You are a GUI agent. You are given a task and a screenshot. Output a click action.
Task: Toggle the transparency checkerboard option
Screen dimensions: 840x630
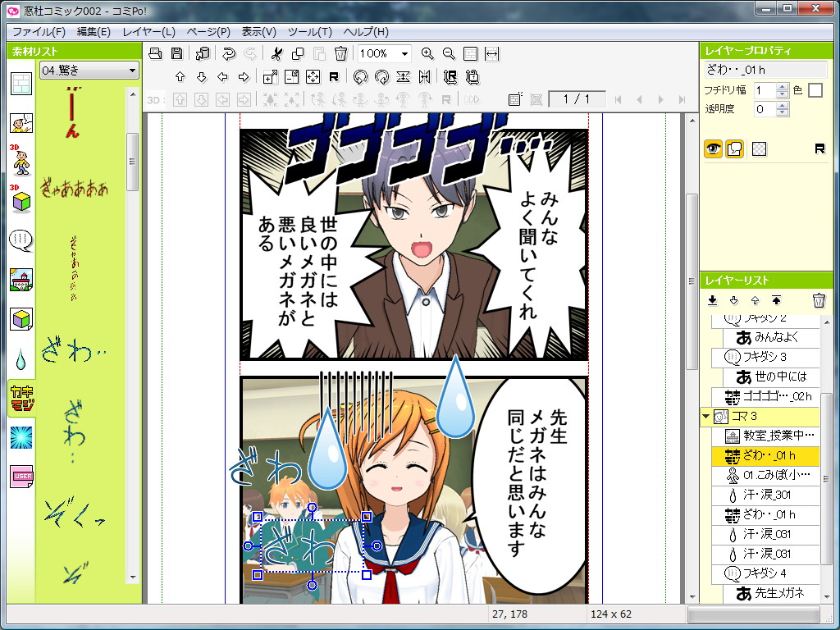pos(759,148)
